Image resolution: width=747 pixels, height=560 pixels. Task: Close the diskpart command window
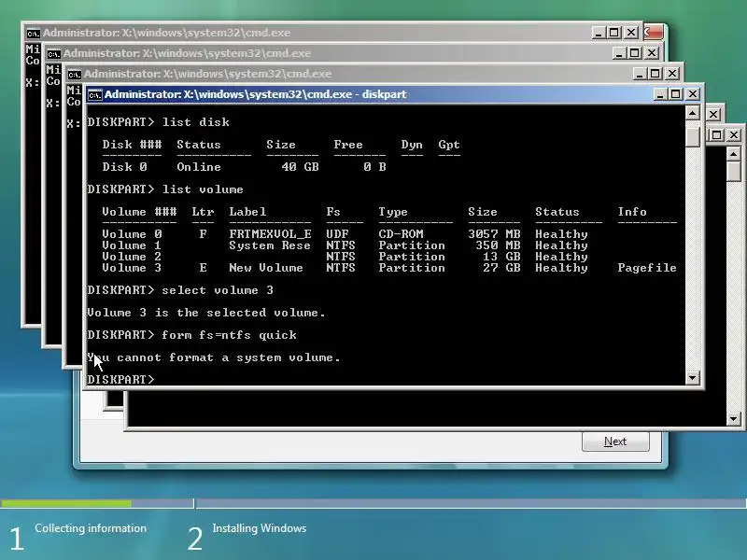[x=693, y=94]
